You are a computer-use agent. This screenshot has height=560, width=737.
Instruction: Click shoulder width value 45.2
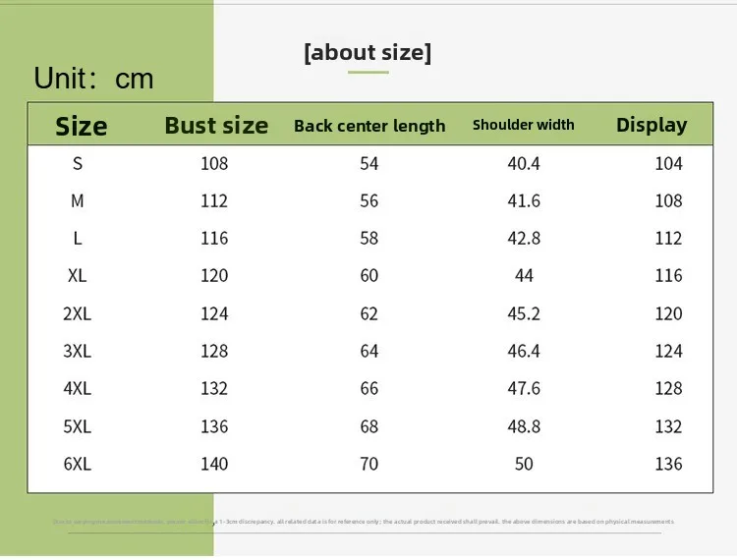[524, 313]
